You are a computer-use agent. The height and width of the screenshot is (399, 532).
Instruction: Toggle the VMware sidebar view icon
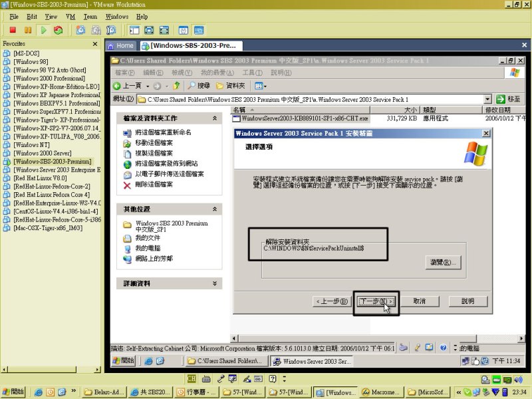click(x=134, y=30)
